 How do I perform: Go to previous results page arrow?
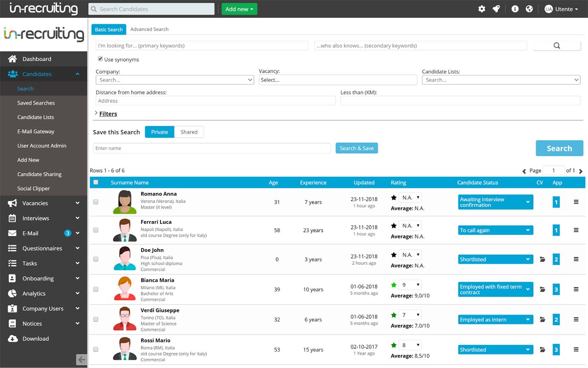pyautogui.click(x=524, y=171)
